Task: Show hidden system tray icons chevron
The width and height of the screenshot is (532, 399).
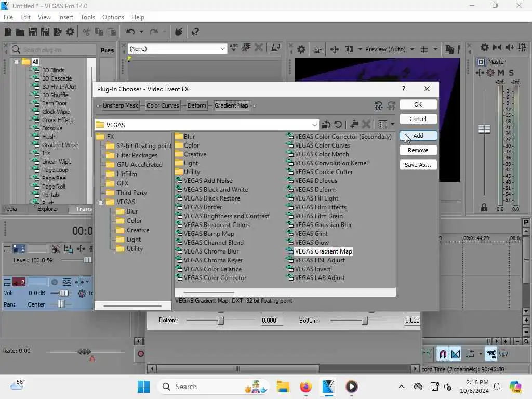Action: (402, 387)
